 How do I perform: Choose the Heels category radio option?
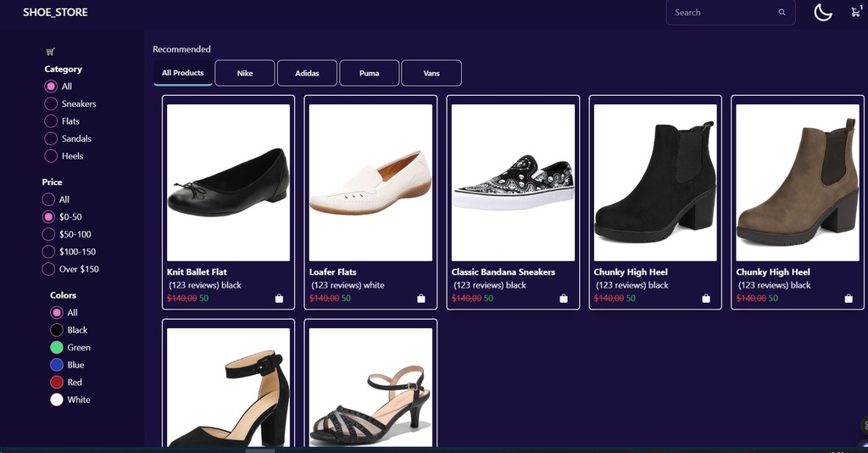click(51, 156)
